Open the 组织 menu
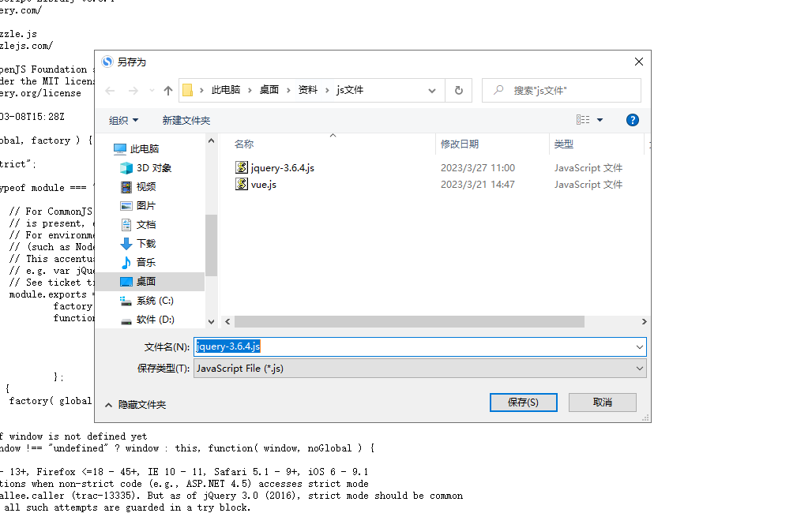812x513 pixels. click(x=123, y=120)
